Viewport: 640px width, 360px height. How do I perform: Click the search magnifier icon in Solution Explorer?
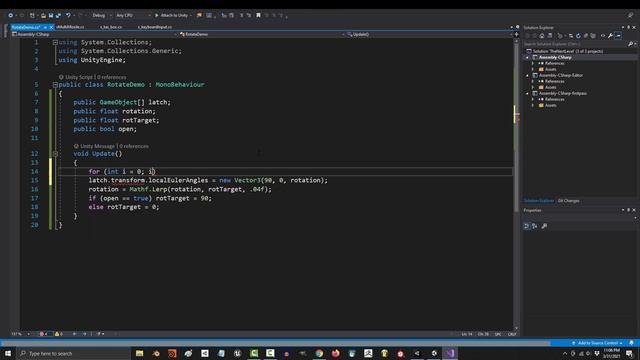(x=631, y=44)
